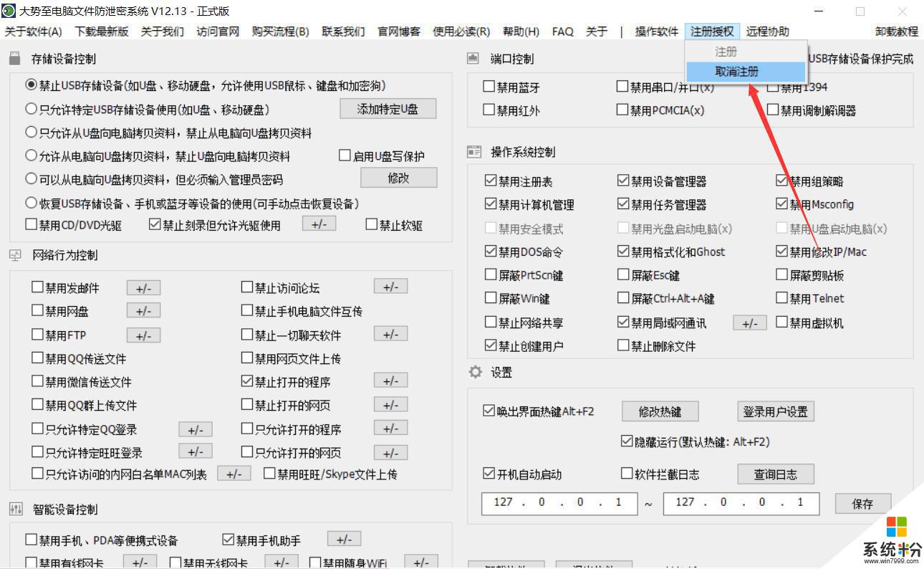
Task: Select 只允许从U盘向电脑拷贝资料 radio option
Action: point(31,133)
